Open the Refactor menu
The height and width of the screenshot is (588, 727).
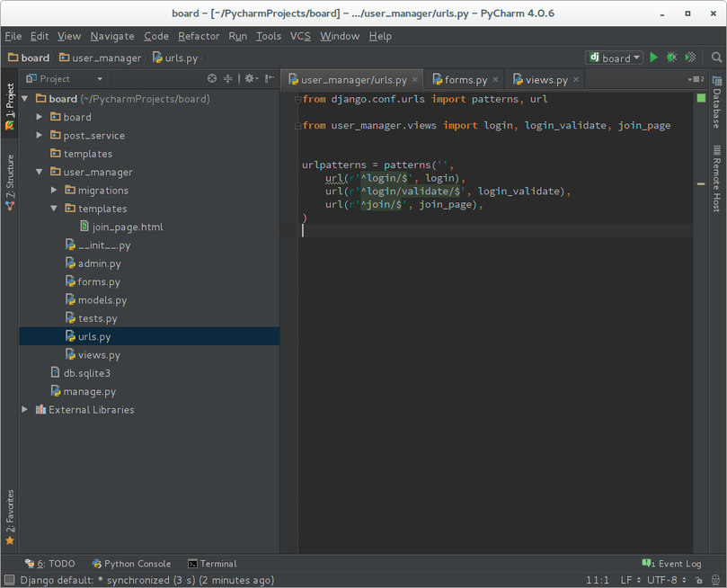(199, 36)
